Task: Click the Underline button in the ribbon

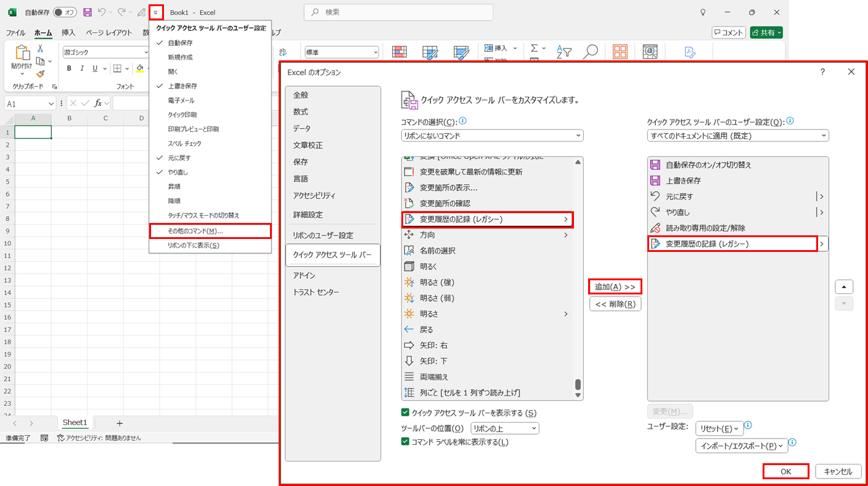Action: pyautogui.click(x=96, y=68)
